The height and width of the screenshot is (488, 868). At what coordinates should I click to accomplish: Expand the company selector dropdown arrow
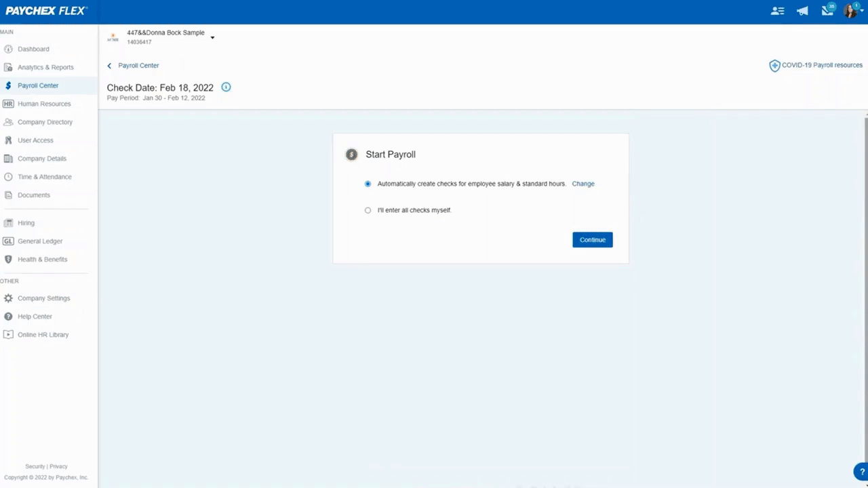[x=212, y=38]
